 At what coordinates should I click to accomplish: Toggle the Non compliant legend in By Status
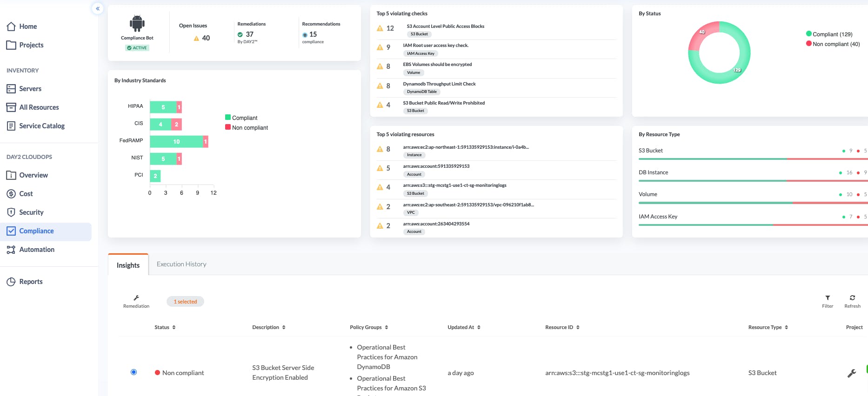(833, 44)
